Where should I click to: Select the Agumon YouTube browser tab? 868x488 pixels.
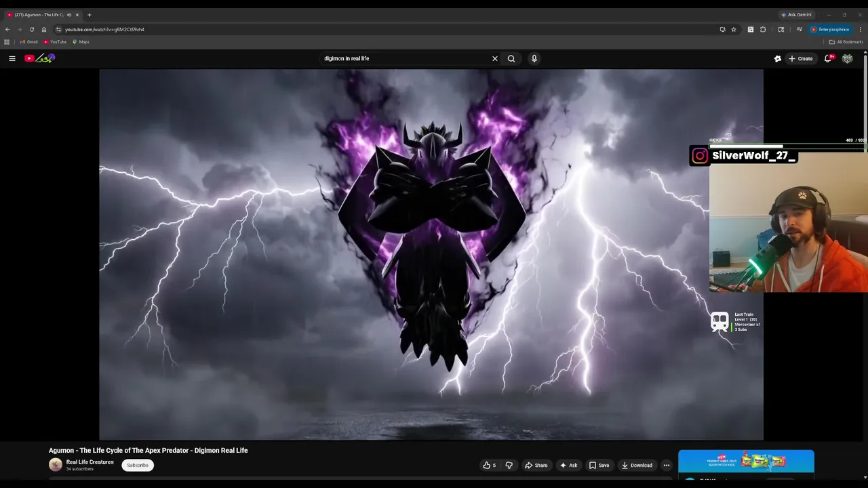pyautogui.click(x=39, y=14)
